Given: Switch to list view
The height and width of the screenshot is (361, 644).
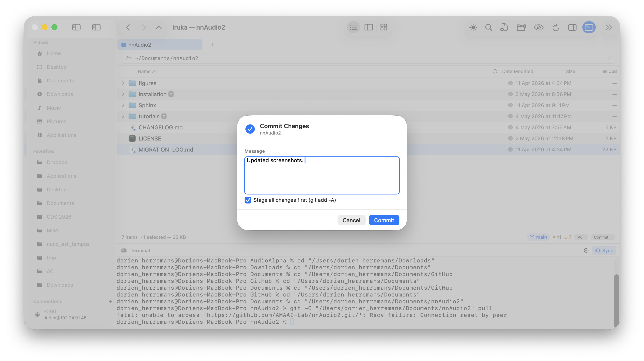Looking at the screenshot, I should click(x=353, y=27).
